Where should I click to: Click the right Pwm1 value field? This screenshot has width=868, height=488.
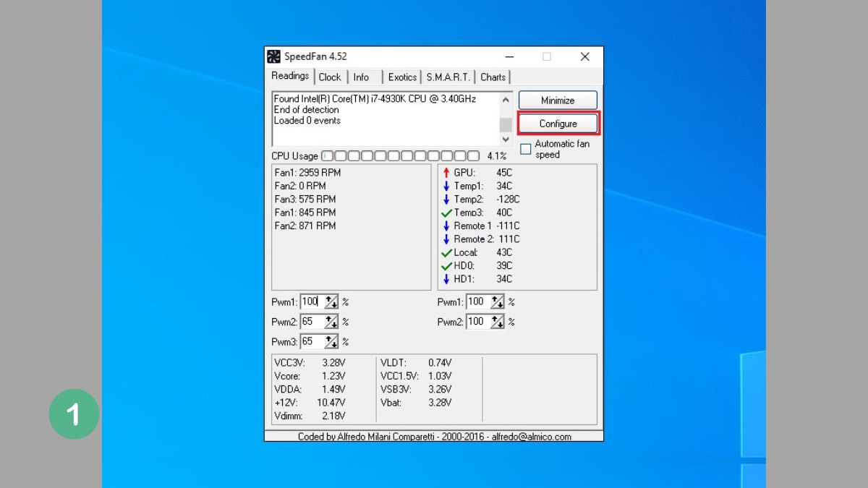coord(477,301)
